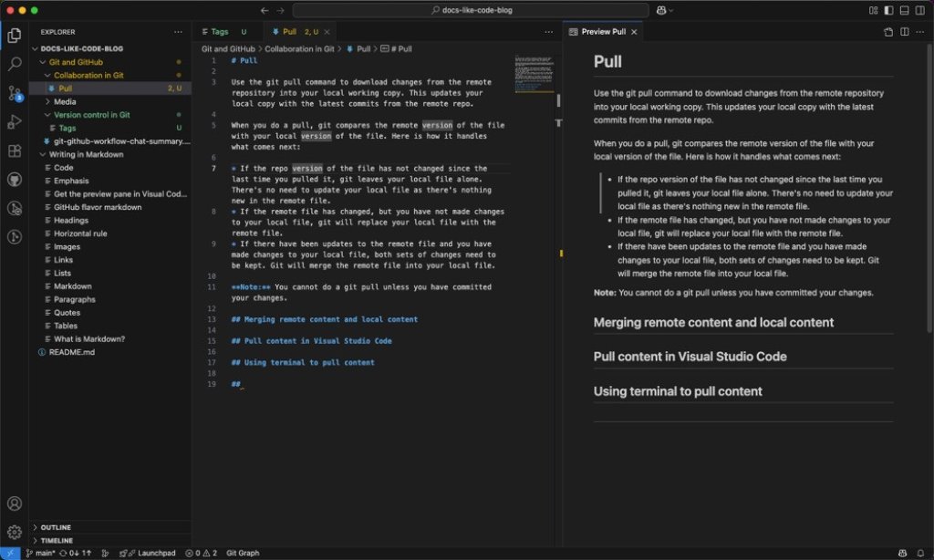Open the Quotes file in Explorer
This screenshot has height=560, width=934.
pos(110,313)
